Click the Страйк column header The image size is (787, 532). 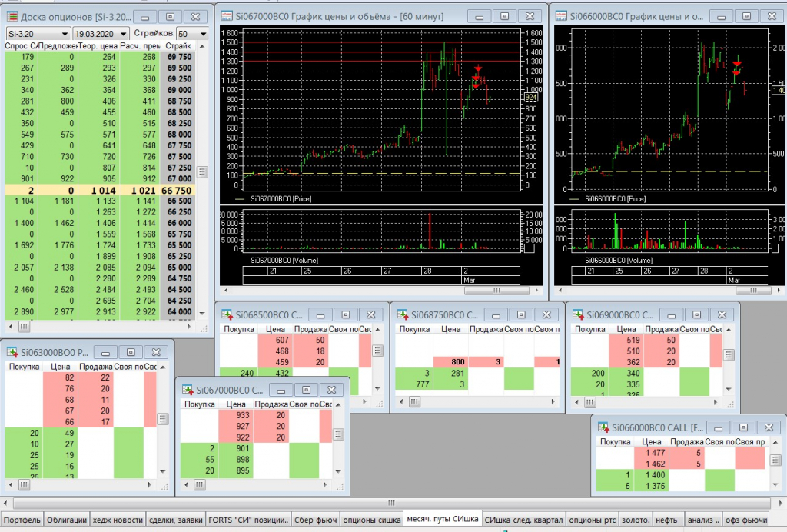point(178,45)
